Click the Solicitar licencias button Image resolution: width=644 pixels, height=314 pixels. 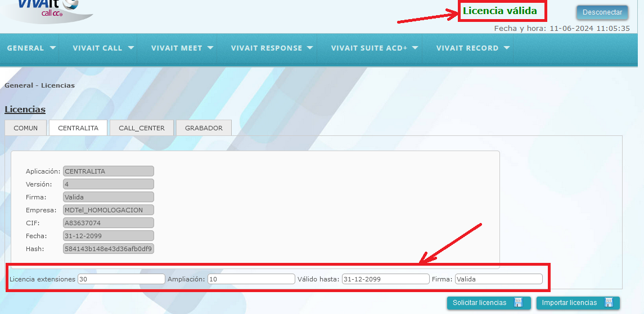[489, 303]
